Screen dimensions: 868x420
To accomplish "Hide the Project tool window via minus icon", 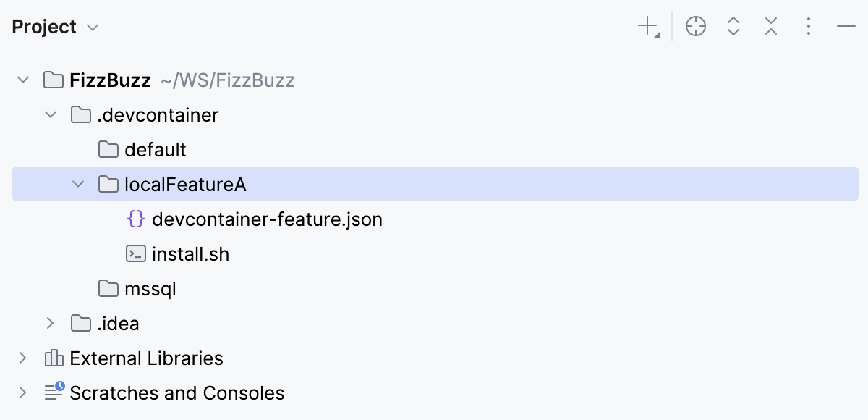I will [x=846, y=26].
